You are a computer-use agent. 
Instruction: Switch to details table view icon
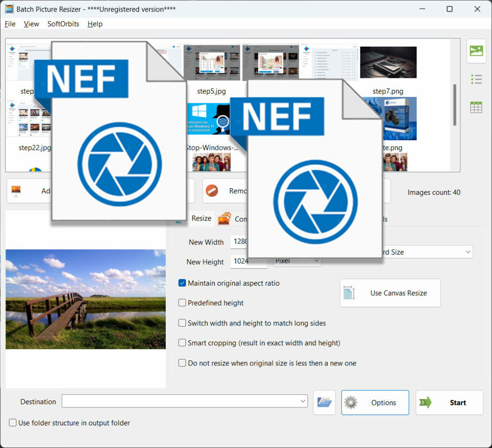click(476, 107)
